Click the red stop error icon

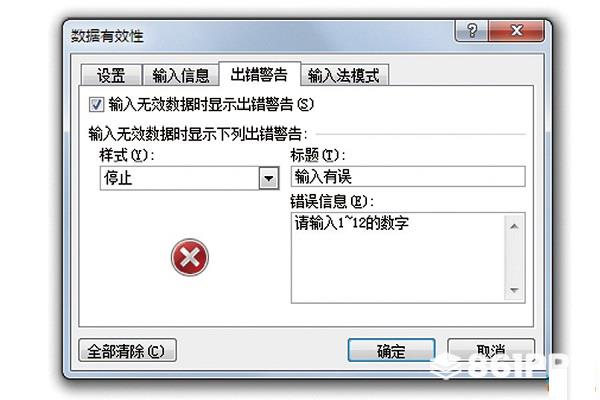(190, 257)
